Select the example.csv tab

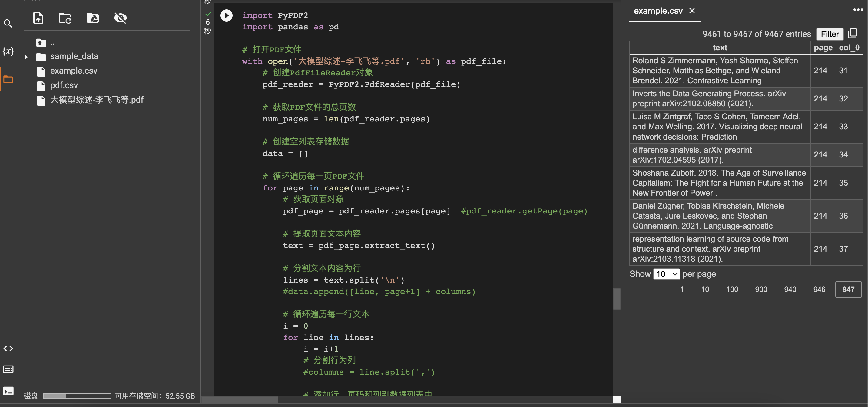point(658,11)
